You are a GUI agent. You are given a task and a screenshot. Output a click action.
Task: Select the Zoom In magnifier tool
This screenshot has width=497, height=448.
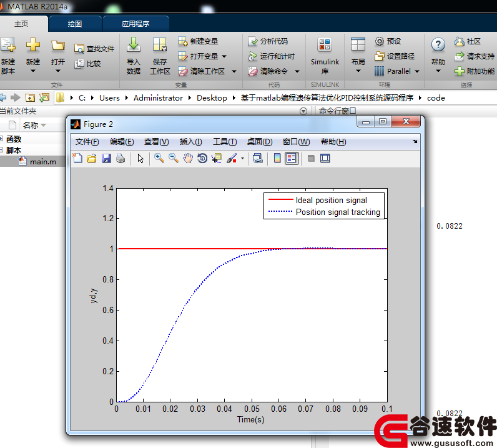click(x=159, y=158)
